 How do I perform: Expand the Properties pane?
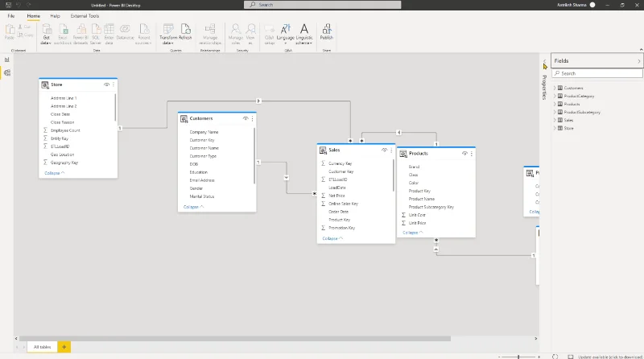[x=545, y=61]
